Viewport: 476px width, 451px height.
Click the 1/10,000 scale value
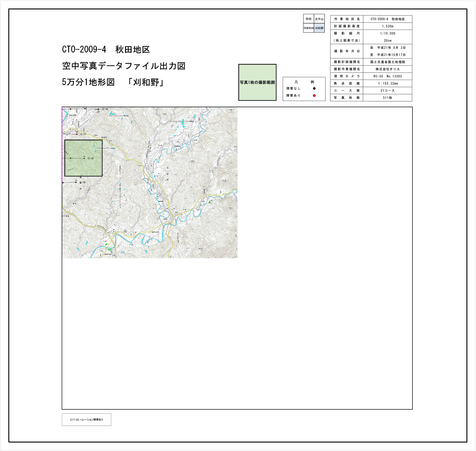coord(388,33)
